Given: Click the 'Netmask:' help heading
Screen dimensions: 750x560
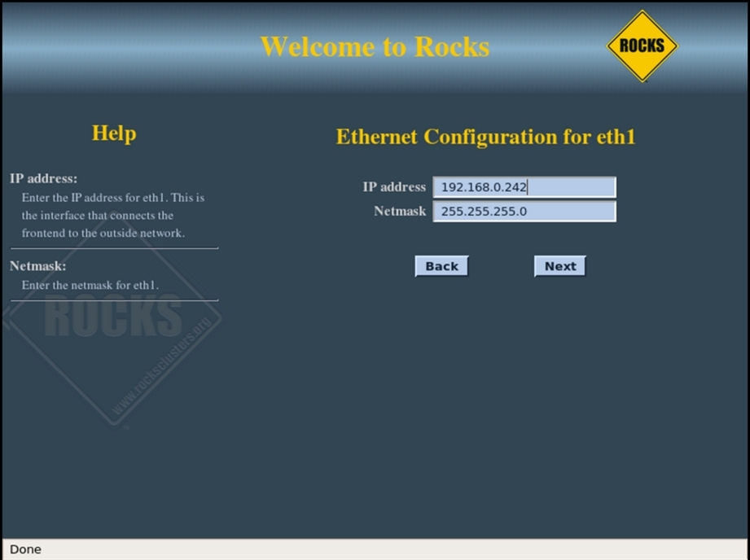Looking at the screenshot, I should click(x=37, y=266).
